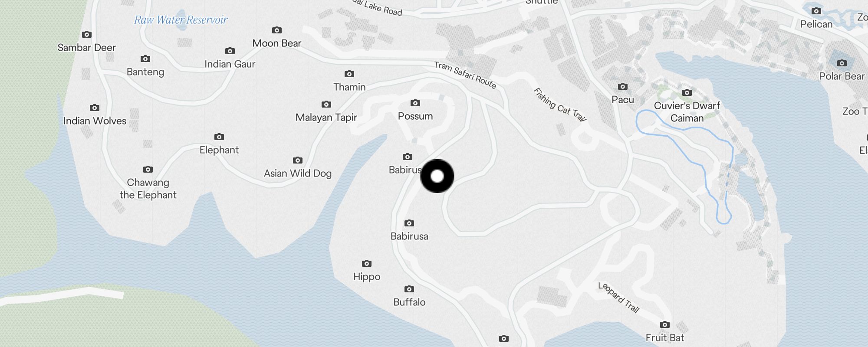Image resolution: width=868 pixels, height=347 pixels.
Task: Select the Hippo camera icon
Action: pos(367,263)
